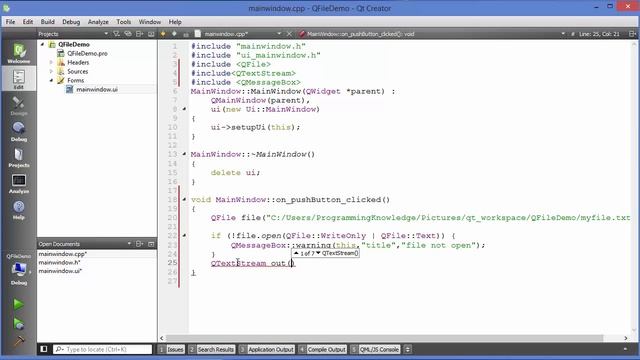
Task: Open the Projects mode
Action: click(x=19, y=158)
